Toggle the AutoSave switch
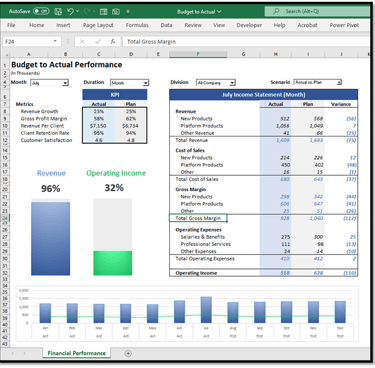375x368 pixels. [41, 11]
